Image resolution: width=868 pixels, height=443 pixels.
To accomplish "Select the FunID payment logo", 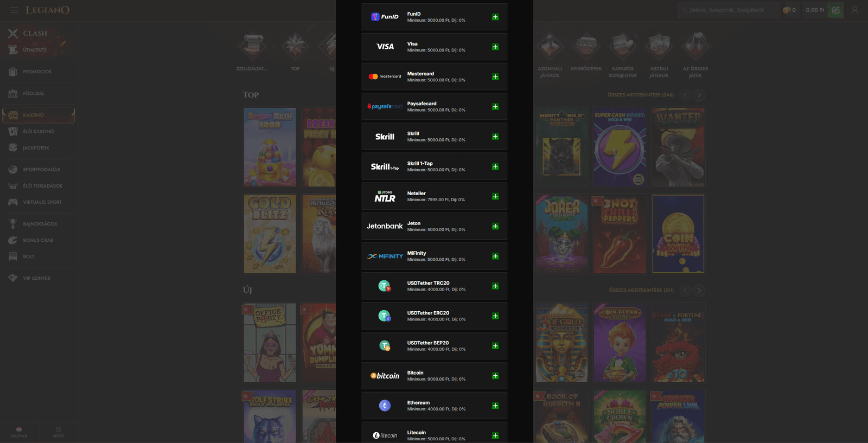I will (385, 17).
